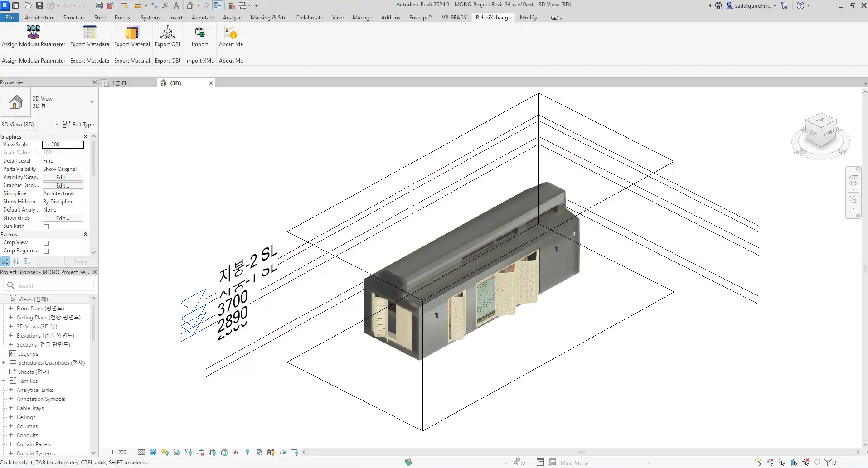Open the 3D View type selector dropdown

pos(92,102)
